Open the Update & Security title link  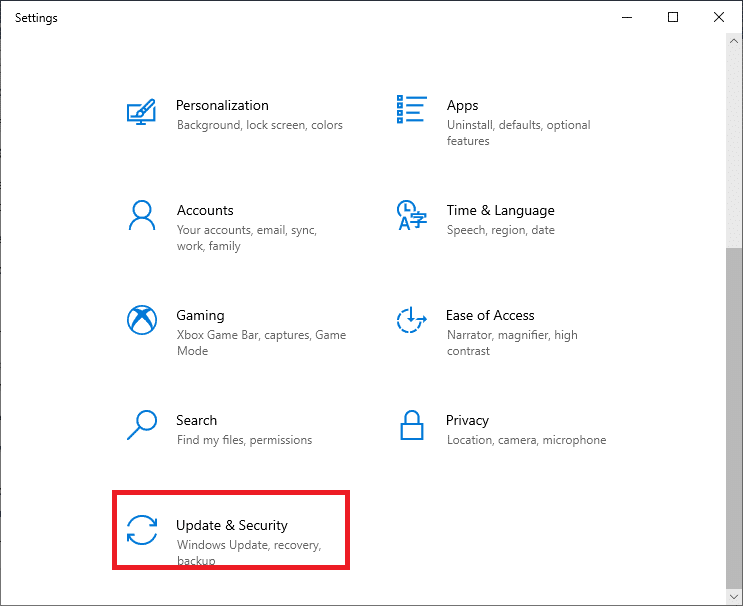(x=232, y=525)
